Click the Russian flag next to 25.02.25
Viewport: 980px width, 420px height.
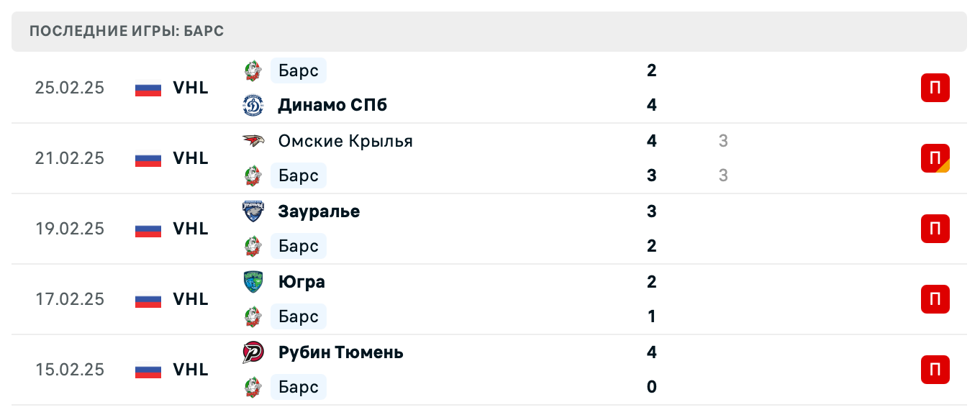(148, 88)
